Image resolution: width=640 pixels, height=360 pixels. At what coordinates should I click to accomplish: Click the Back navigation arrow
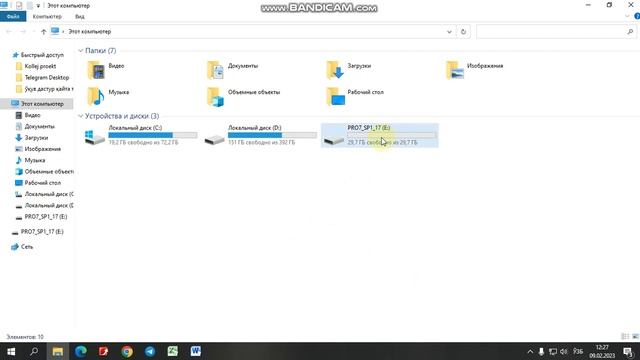[x=9, y=31]
